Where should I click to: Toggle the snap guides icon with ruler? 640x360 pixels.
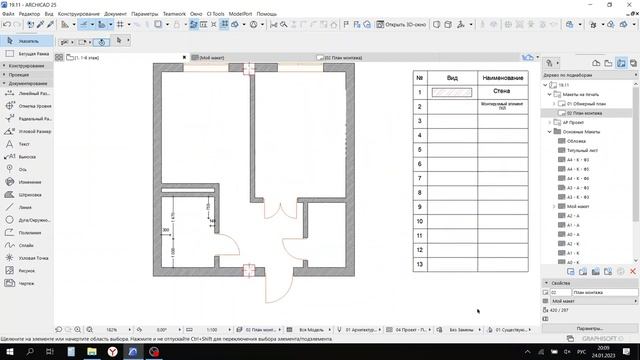click(x=101, y=24)
